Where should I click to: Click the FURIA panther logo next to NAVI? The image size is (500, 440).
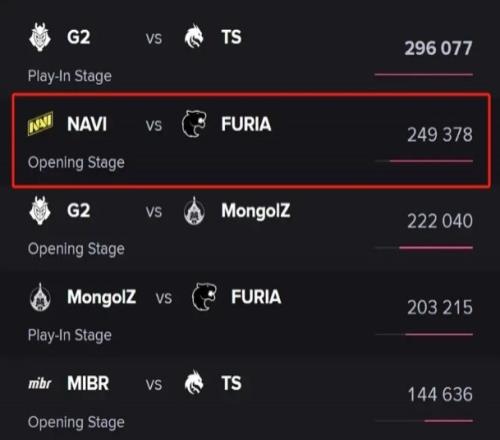click(x=194, y=124)
